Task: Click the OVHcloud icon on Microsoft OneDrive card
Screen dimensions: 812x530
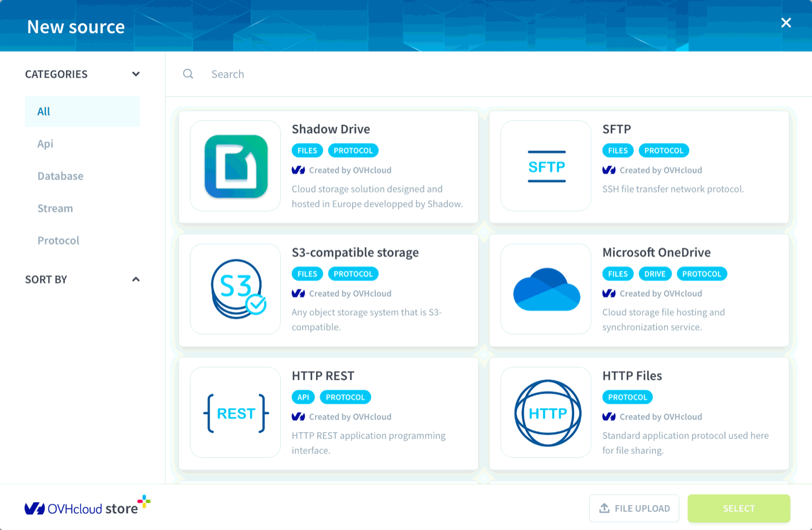Action: 609,293
